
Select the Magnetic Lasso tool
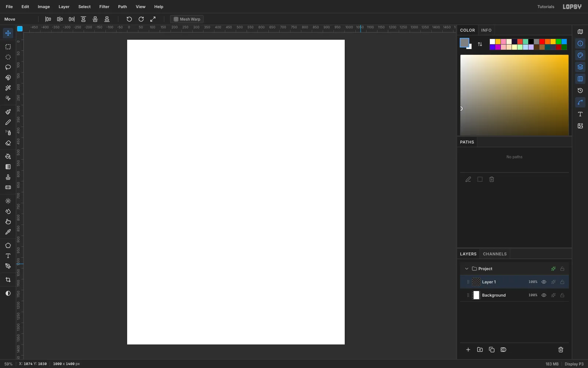click(8, 78)
